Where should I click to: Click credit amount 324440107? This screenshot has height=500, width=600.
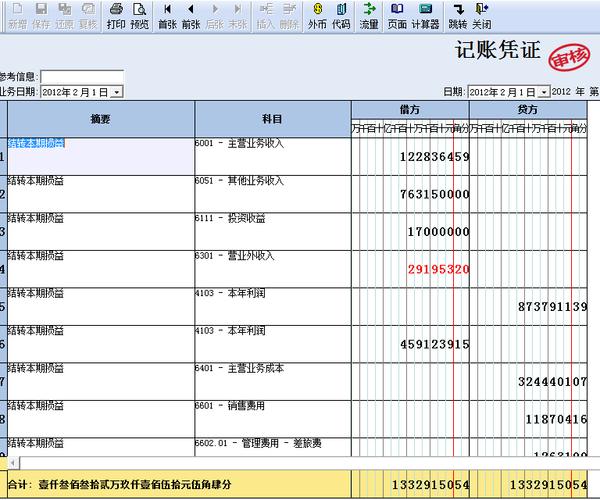(x=553, y=382)
